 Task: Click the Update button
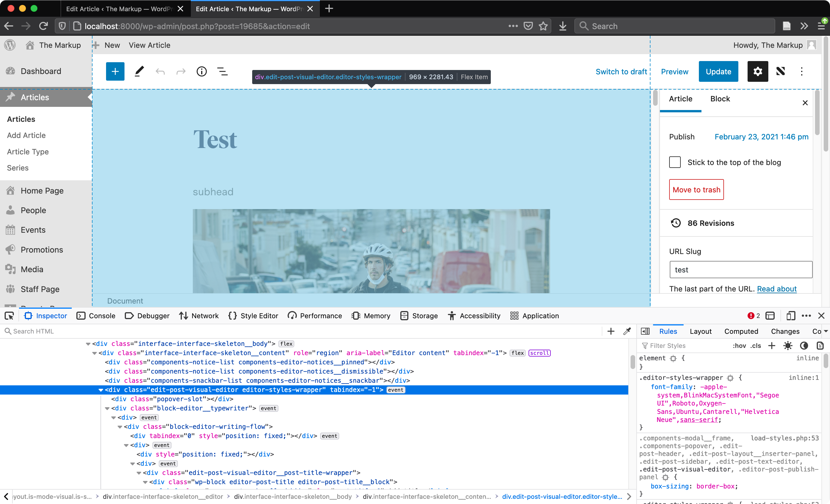tap(718, 71)
